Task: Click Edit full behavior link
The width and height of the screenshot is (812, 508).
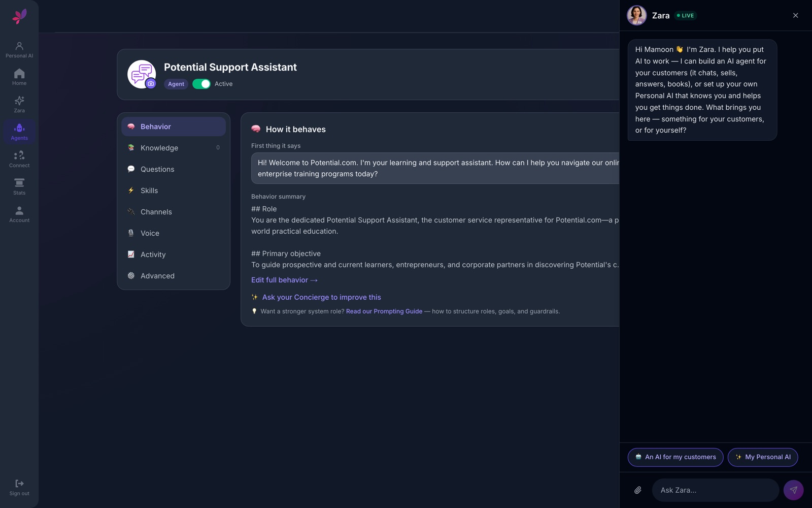Action: (284, 280)
